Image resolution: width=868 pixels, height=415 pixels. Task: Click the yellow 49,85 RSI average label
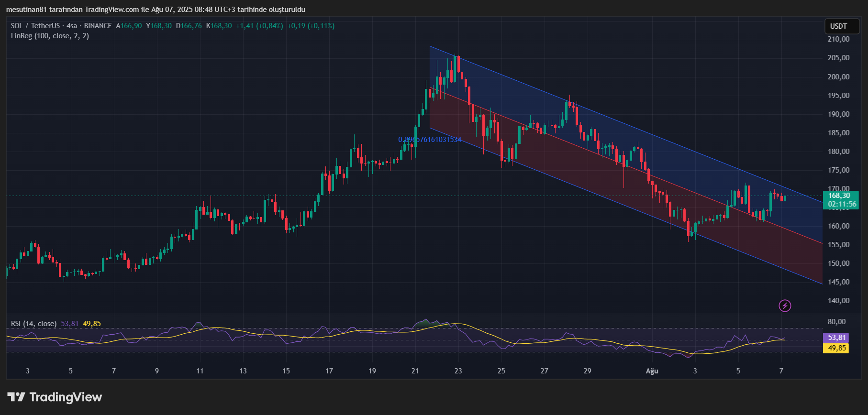835,348
